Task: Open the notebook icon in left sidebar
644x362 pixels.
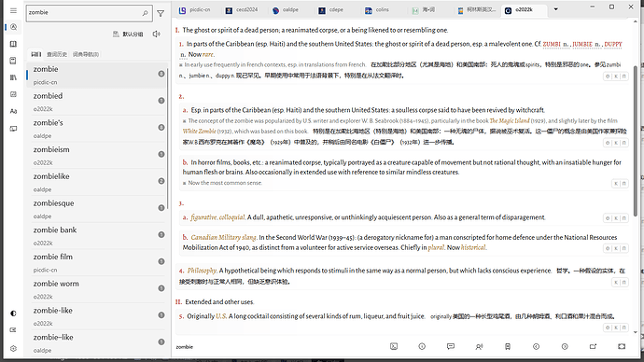Action: (14, 61)
